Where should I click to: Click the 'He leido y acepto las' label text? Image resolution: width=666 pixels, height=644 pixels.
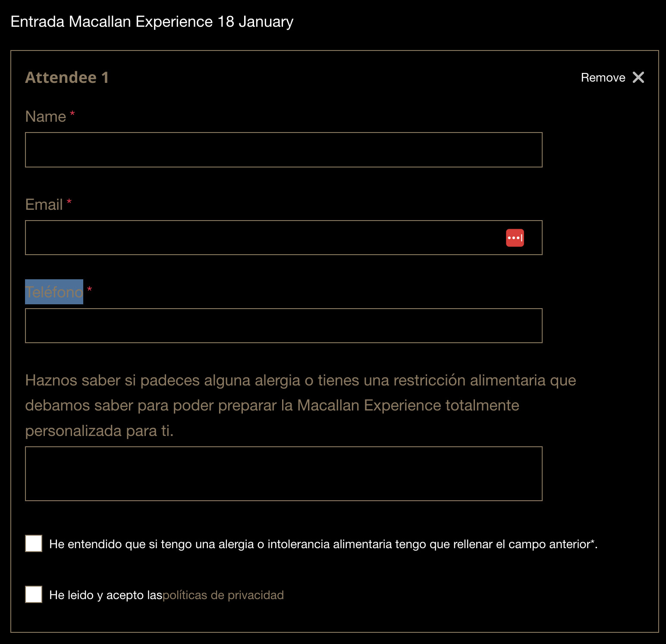pyautogui.click(x=106, y=595)
